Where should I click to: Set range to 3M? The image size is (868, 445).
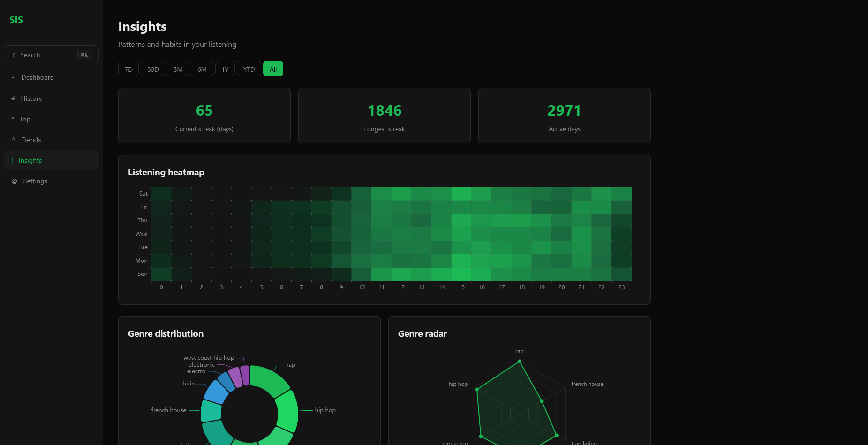tap(178, 69)
